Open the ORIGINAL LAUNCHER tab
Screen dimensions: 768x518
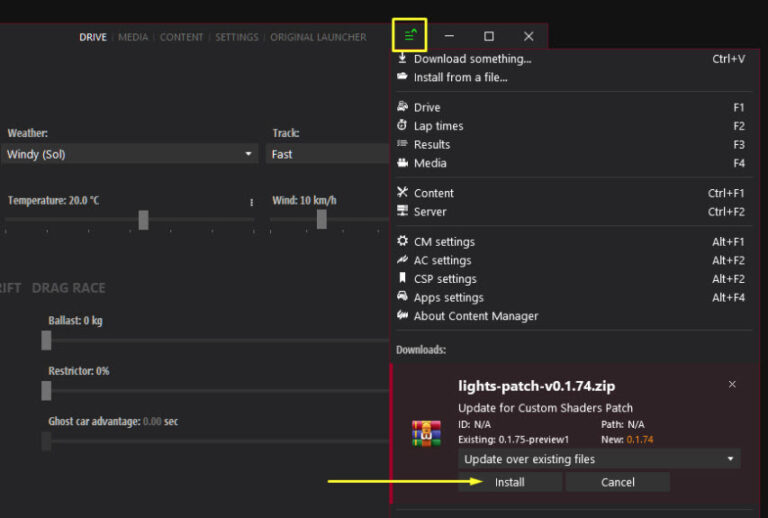pos(318,37)
